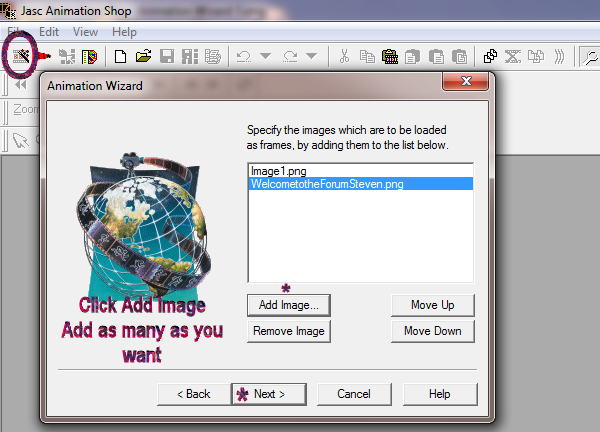Open the View menu

[x=85, y=32]
